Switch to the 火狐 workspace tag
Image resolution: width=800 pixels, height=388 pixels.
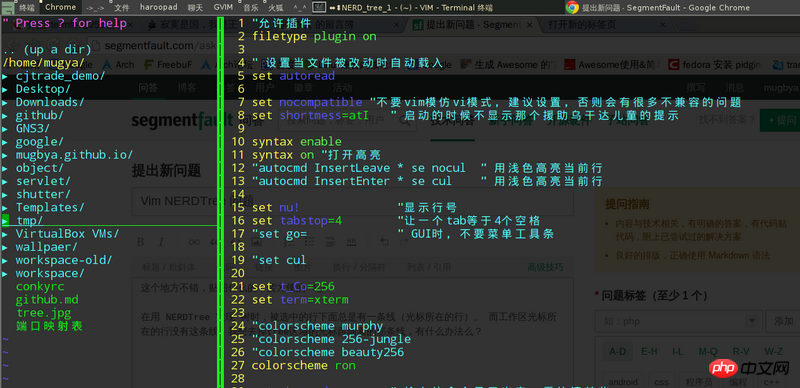[x=276, y=7]
